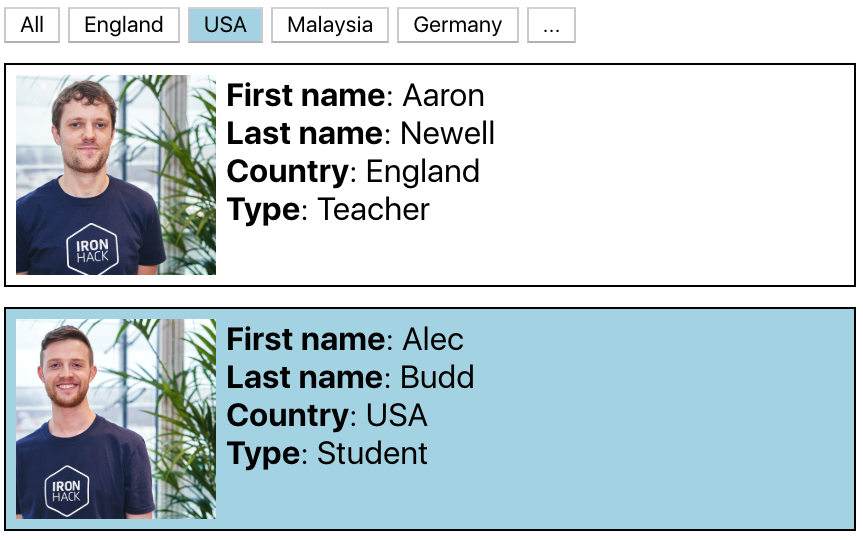Click the Ironhack logo on Alec's shirt
The height and width of the screenshot is (540, 863).
tap(66, 490)
